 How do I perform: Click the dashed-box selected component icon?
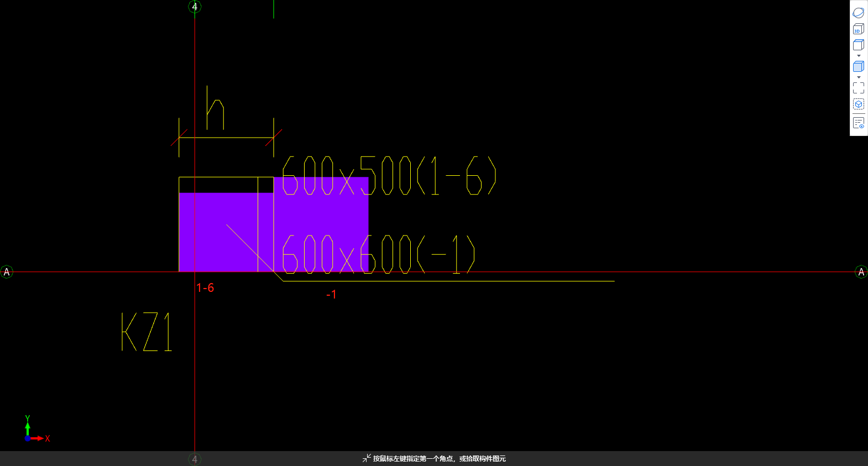click(x=858, y=104)
